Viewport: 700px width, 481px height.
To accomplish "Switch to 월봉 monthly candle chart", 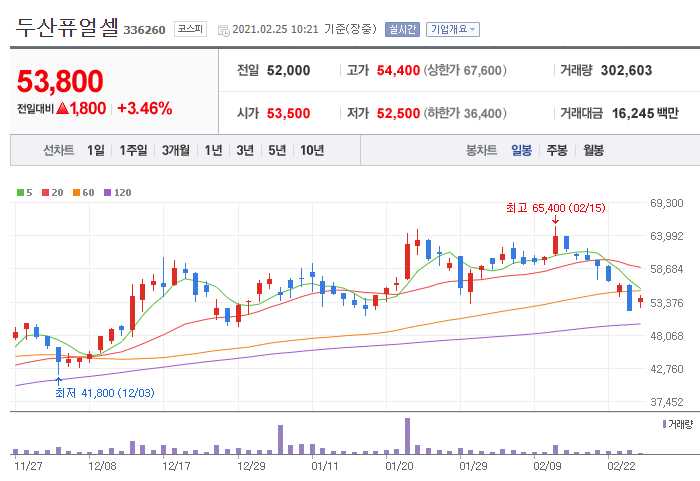I will 593,151.
